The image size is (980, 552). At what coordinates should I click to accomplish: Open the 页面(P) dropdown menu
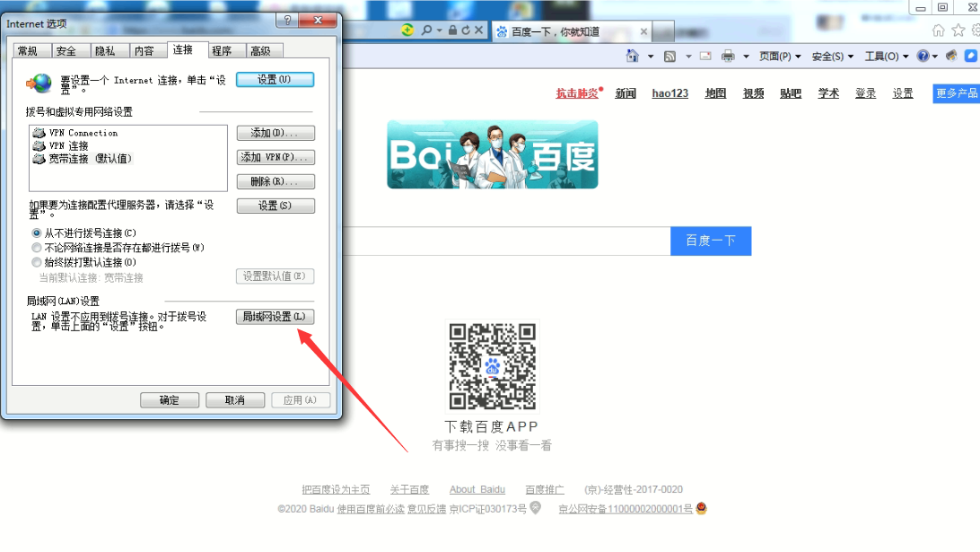tap(780, 57)
